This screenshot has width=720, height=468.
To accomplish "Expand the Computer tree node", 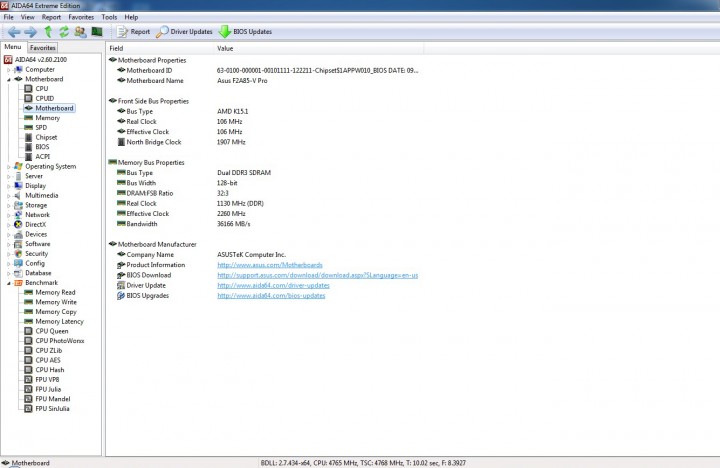I will [8, 70].
